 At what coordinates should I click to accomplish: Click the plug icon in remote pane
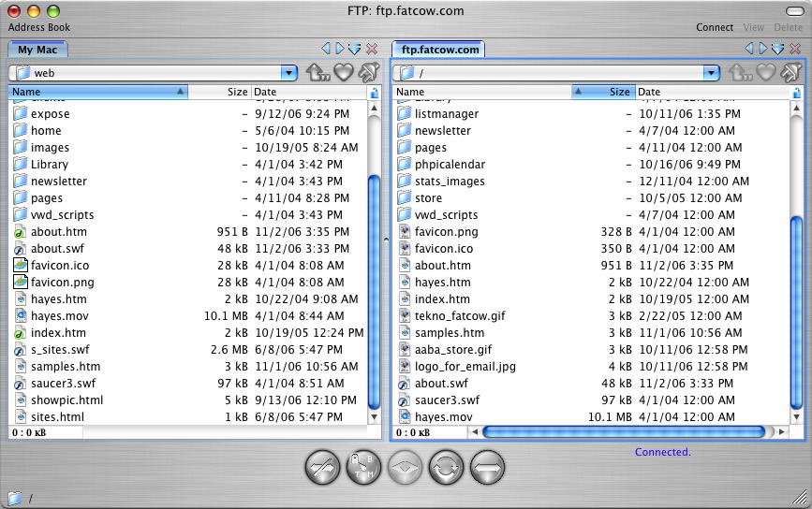tap(791, 72)
